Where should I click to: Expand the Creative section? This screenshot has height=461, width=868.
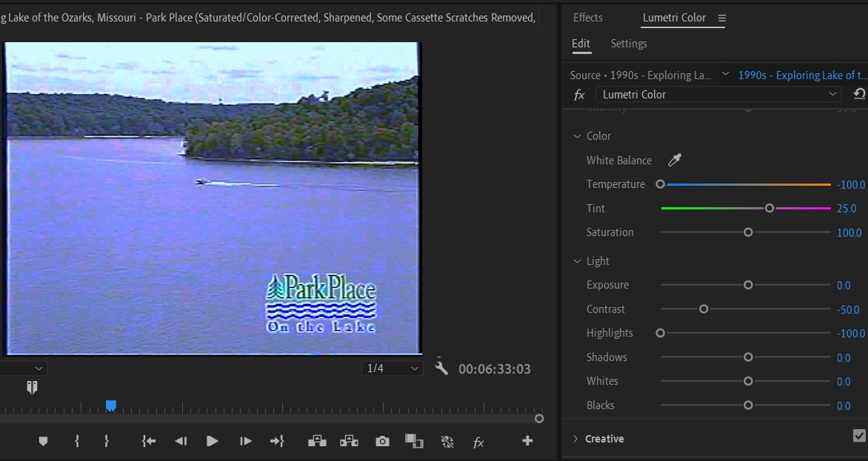pyautogui.click(x=575, y=439)
